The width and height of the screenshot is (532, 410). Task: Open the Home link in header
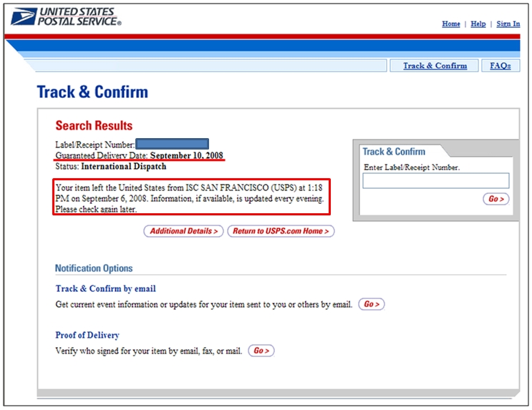click(x=451, y=24)
